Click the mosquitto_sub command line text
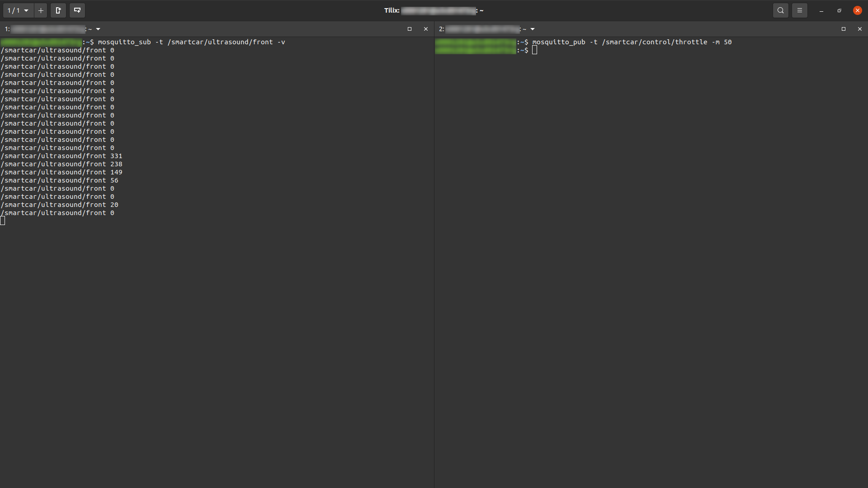The height and width of the screenshot is (488, 868). pyautogui.click(x=192, y=42)
